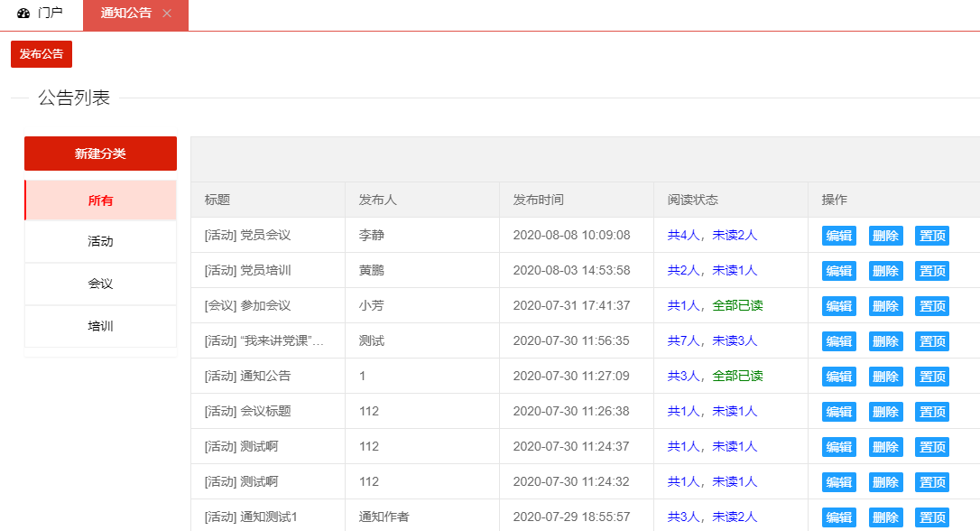
Task: Edit the 党员会议 announcement
Action: 839,236
